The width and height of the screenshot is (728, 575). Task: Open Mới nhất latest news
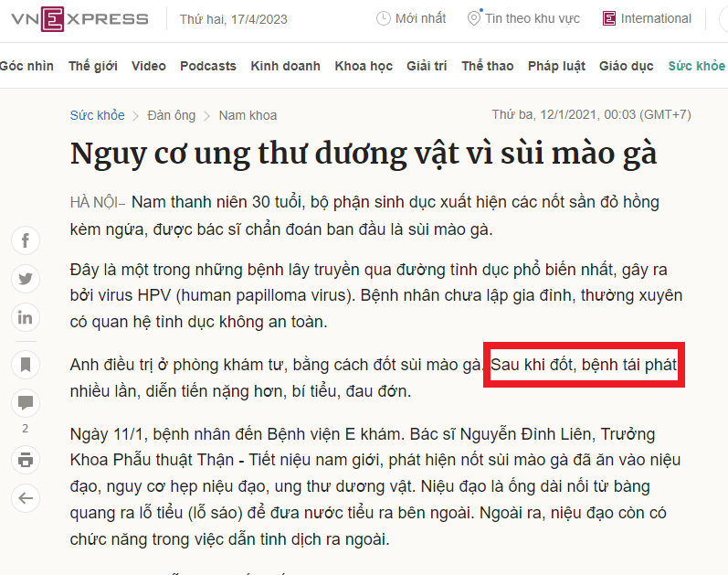410,19
